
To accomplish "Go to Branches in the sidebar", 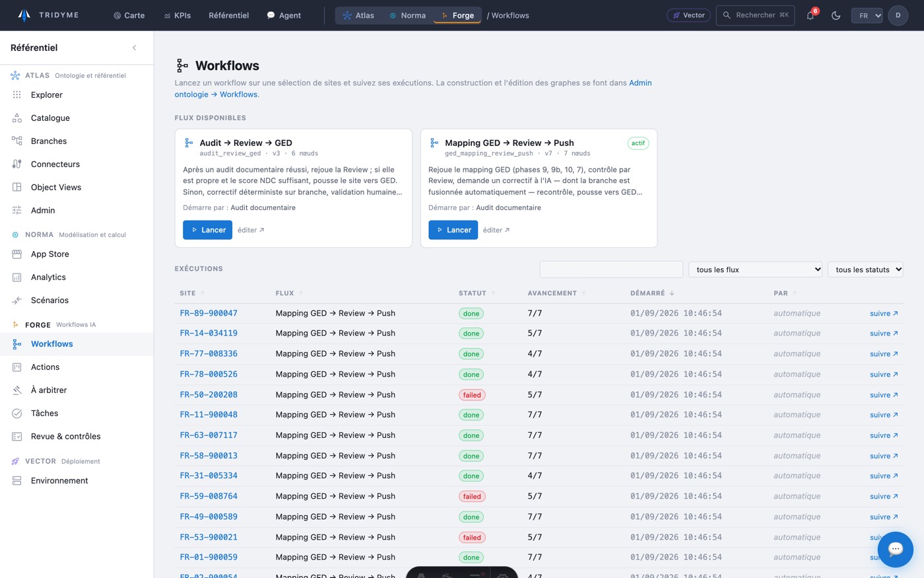I will click(77, 141).
